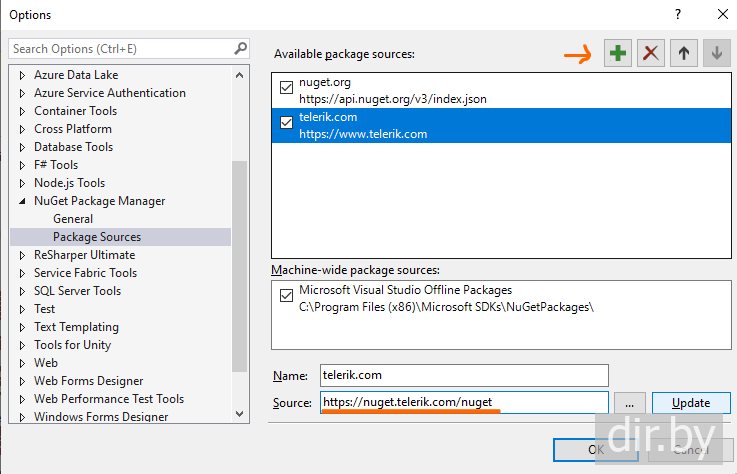
Task: Open the help question mark button
Action: pos(677,14)
